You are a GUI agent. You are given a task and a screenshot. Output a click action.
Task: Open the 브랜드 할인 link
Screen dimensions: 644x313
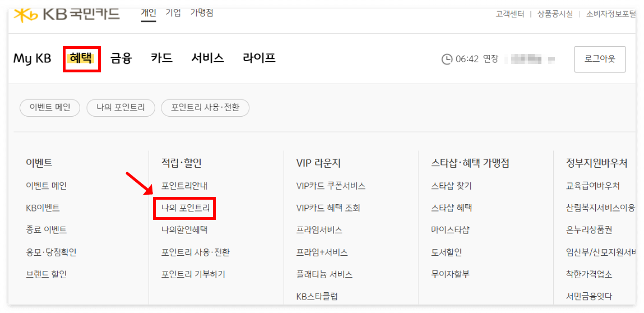click(46, 274)
